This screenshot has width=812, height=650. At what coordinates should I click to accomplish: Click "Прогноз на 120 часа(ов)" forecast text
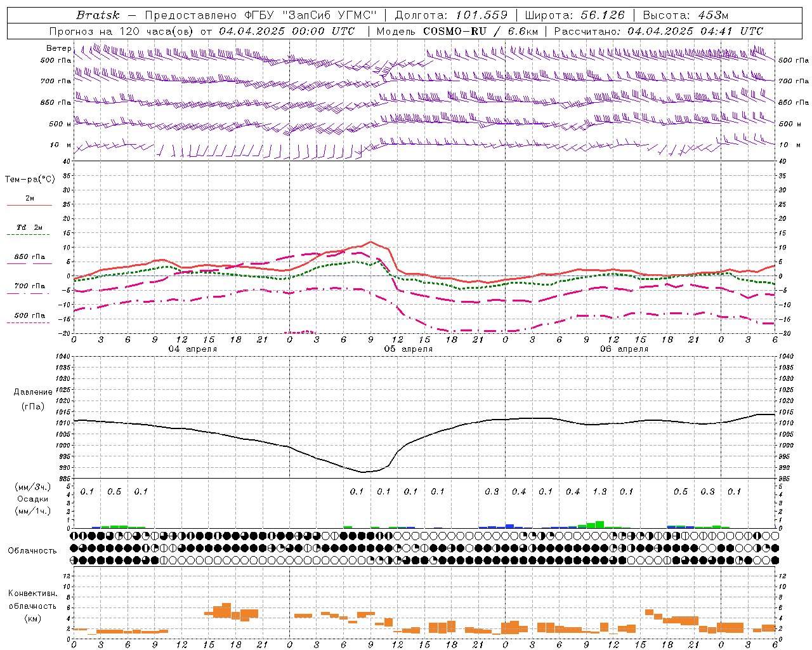click(121, 31)
